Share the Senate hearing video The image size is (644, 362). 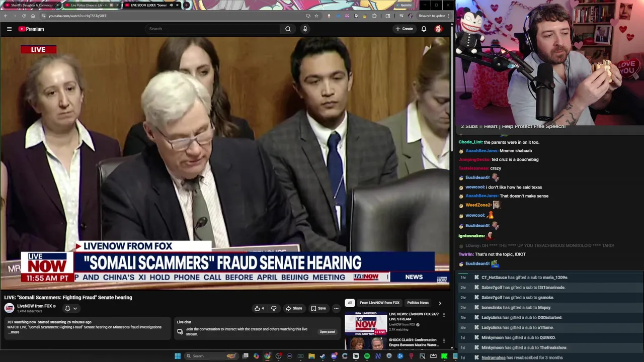tap(294, 308)
